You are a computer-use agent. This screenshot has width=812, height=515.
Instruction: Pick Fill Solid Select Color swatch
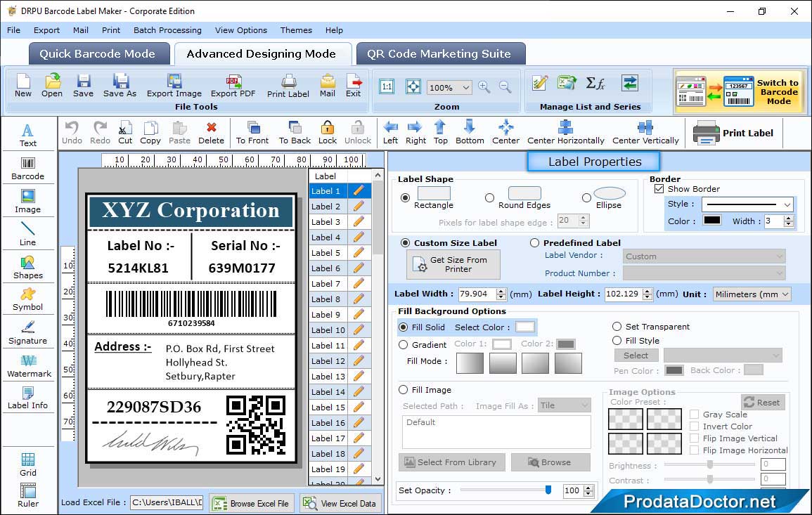tap(524, 327)
